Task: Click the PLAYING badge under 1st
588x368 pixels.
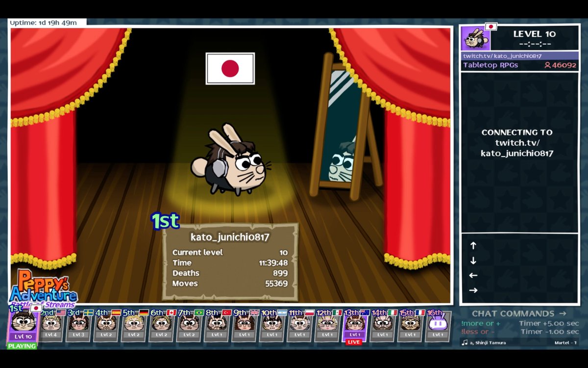Action: pos(22,346)
